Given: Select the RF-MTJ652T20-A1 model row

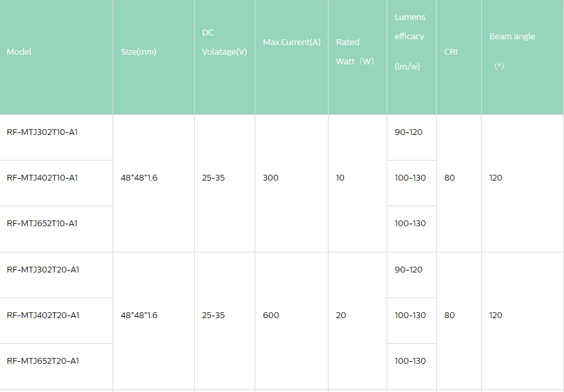Looking at the screenshot, I should [42, 361].
